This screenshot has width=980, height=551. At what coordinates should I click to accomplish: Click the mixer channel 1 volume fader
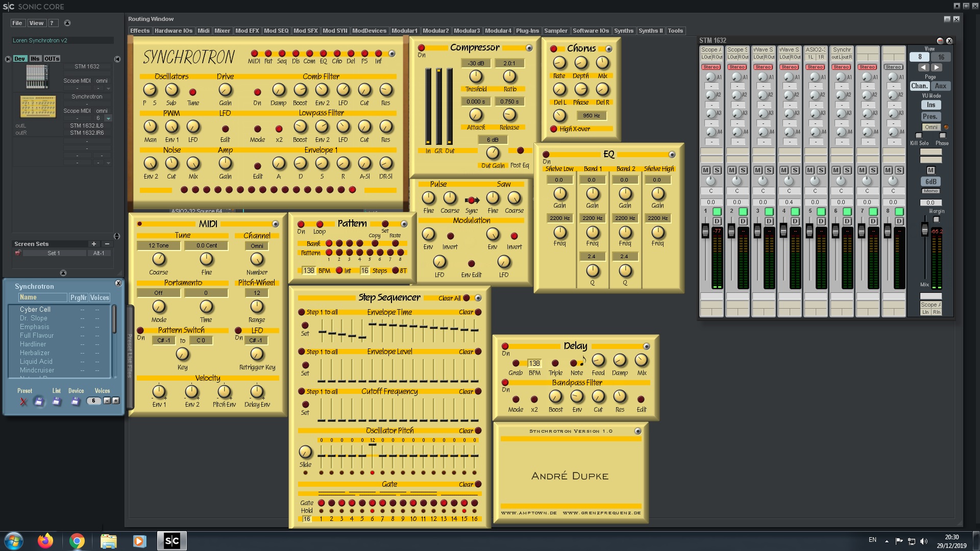click(x=705, y=231)
